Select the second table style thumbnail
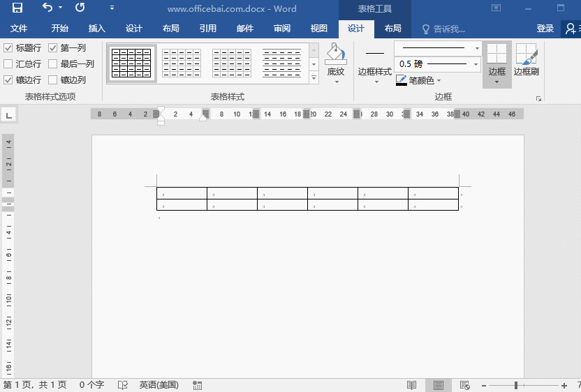Screen dimensions: 581x392 (182, 63)
